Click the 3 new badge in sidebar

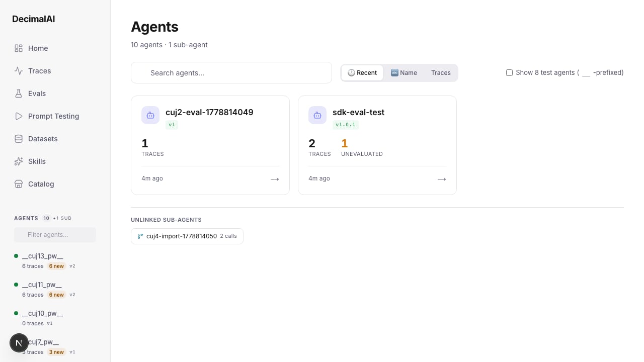[56, 352]
